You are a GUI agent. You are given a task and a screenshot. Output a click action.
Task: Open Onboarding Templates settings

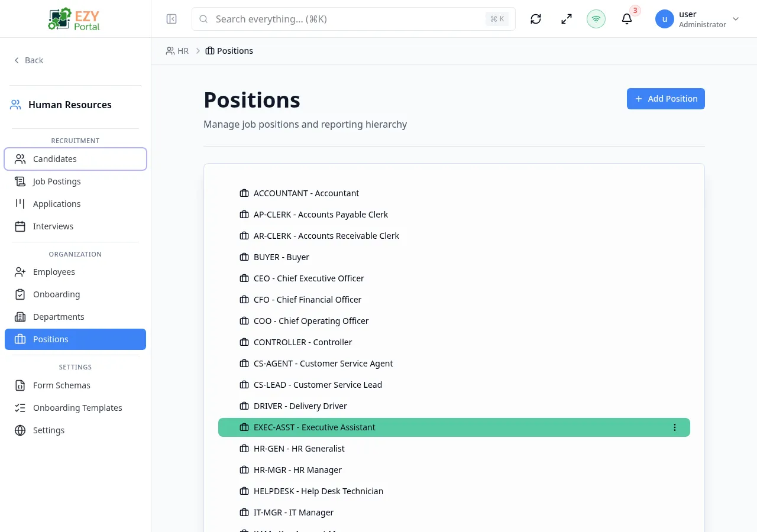click(x=75, y=408)
